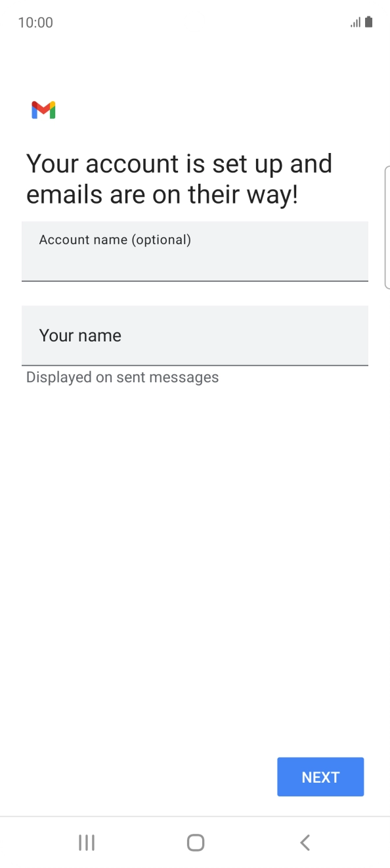
Task: Tap the Account name field underline
Action: point(195,282)
